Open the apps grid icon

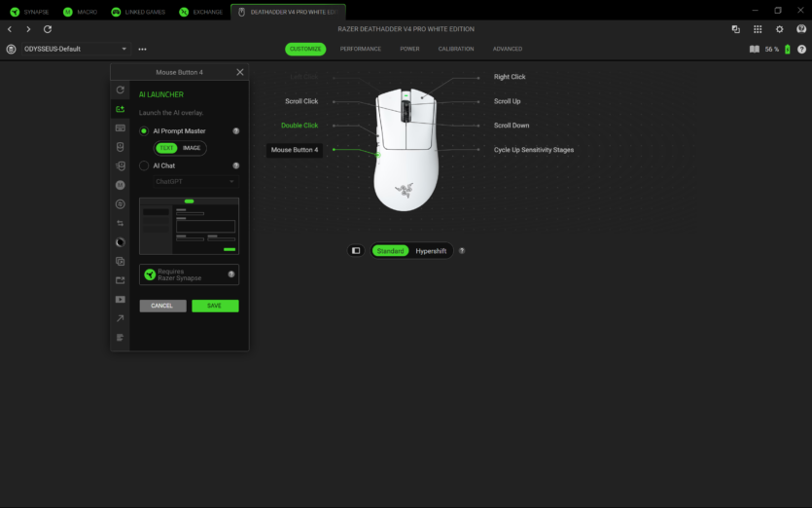pyautogui.click(x=758, y=29)
